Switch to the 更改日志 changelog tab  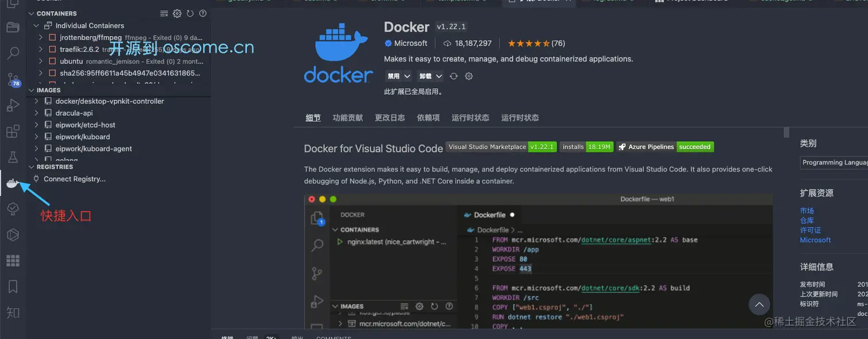(390, 118)
